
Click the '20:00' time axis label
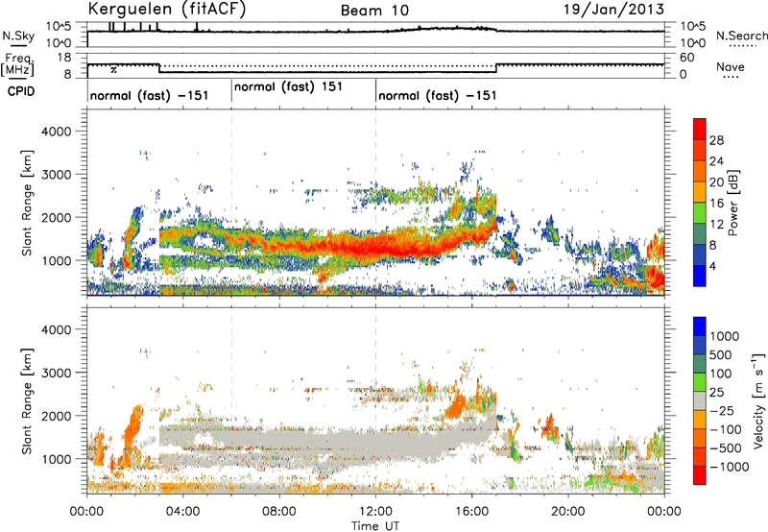(568, 512)
